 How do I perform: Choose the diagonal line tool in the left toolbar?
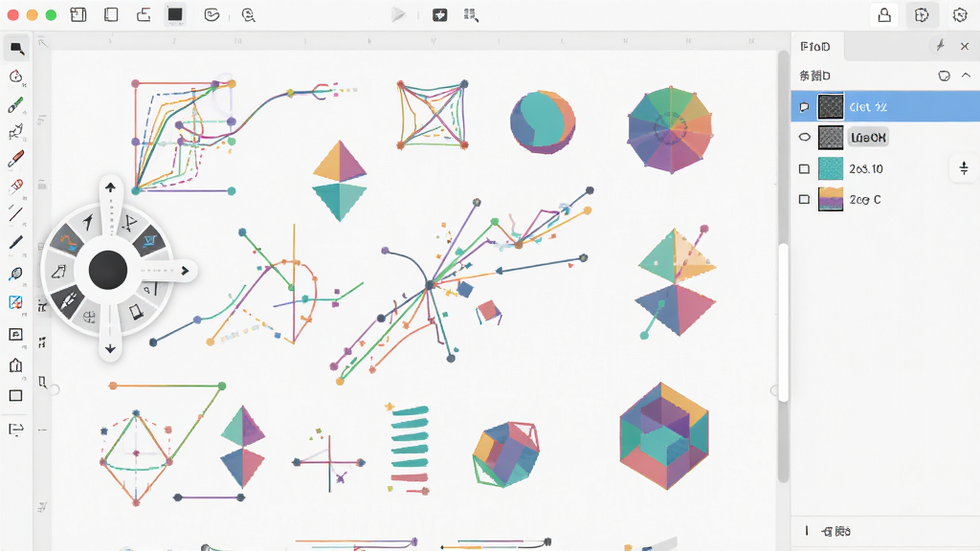coord(15,213)
